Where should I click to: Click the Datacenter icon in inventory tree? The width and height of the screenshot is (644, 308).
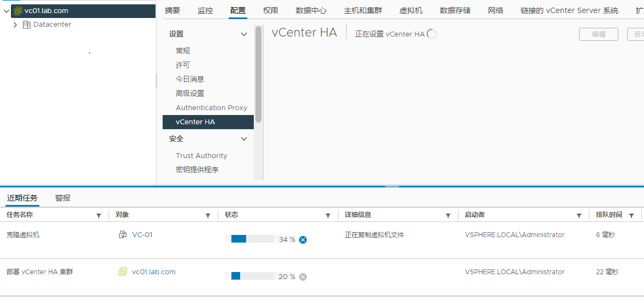tap(27, 25)
